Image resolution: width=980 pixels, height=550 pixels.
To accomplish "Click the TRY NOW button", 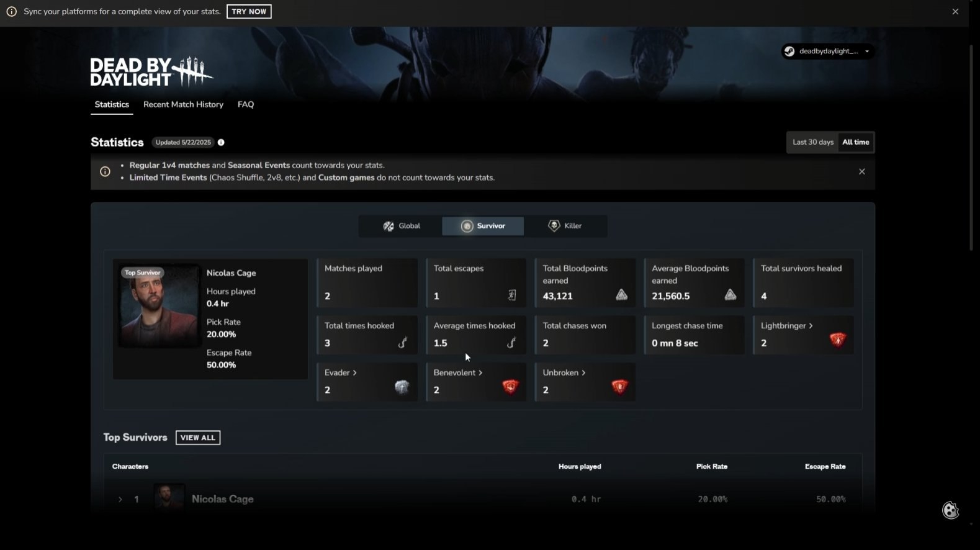I will [x=249, y=12].
